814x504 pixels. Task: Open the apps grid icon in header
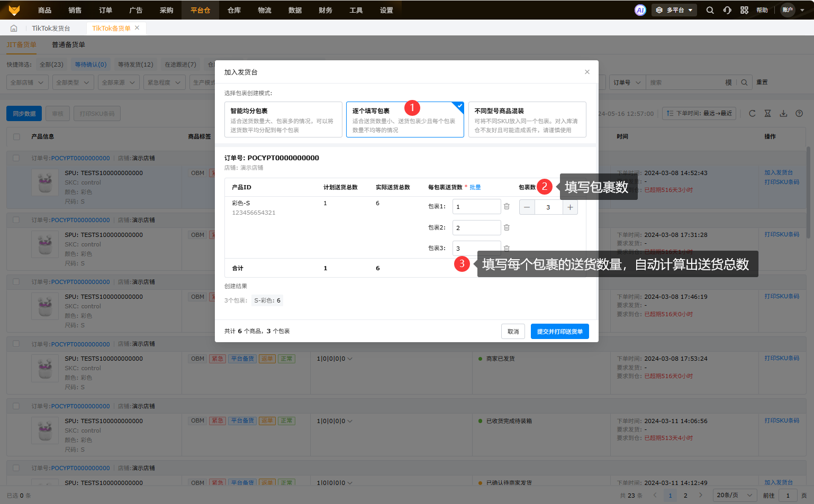point(744,10)
